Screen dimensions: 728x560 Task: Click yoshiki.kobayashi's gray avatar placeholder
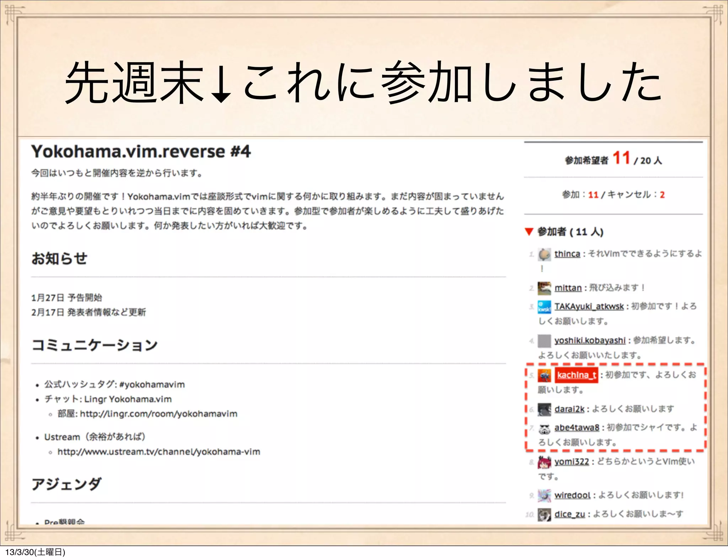click(x=544, y=341)
